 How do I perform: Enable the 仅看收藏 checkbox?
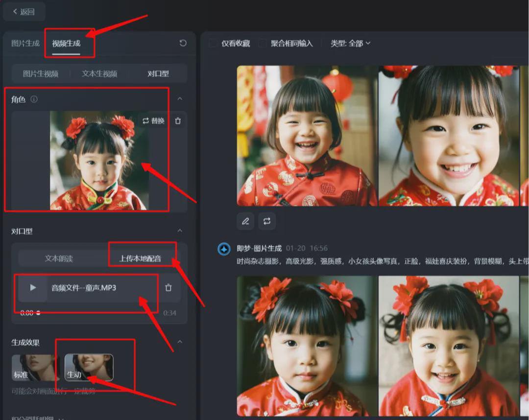point(213,43)
